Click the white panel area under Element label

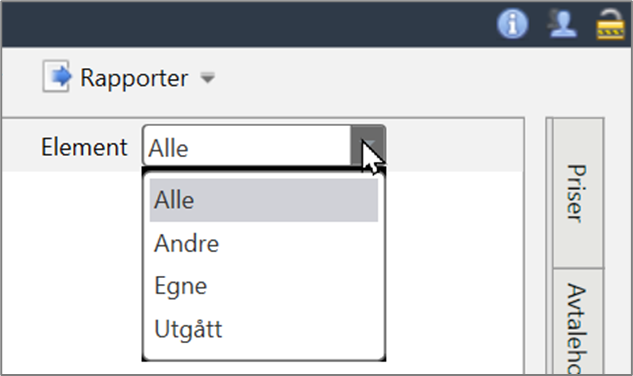(x=72, y=271)
